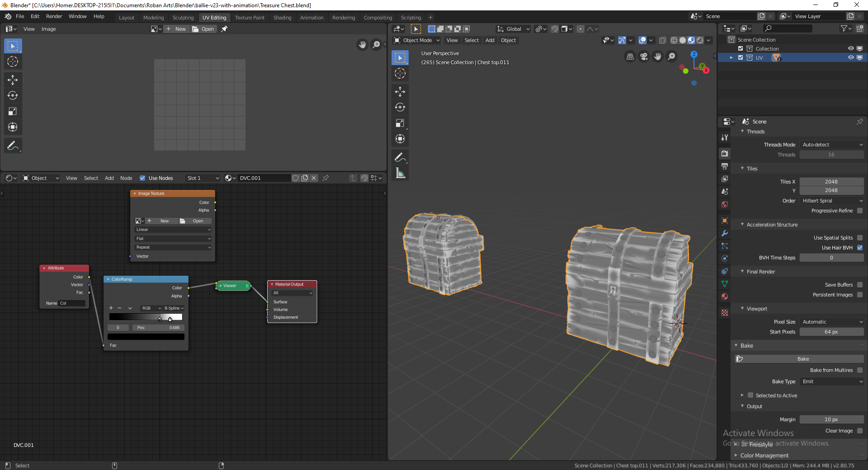The image size is (868, 470).
Task: Switch to the Shading workspace tab
Action: coord(282,17)
